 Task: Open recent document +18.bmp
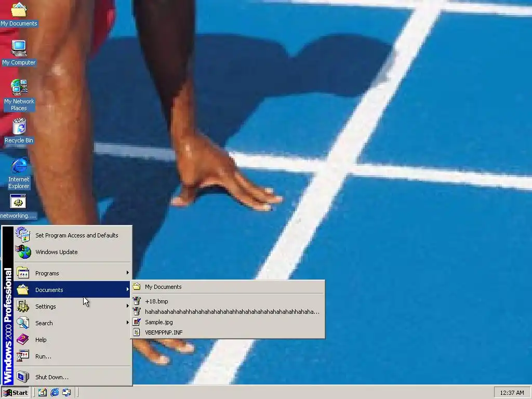228,301
